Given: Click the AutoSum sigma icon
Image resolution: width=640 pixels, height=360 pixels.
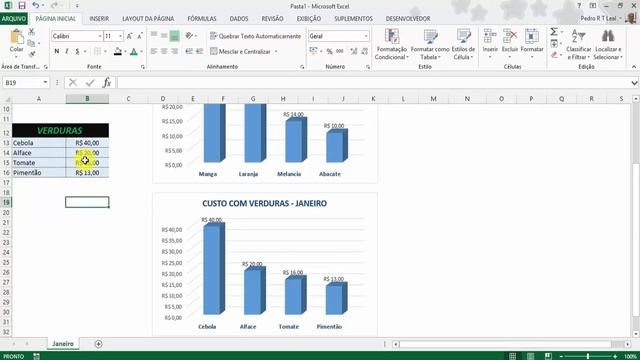Looking at the screenshot, I should (x=553, y=32).
